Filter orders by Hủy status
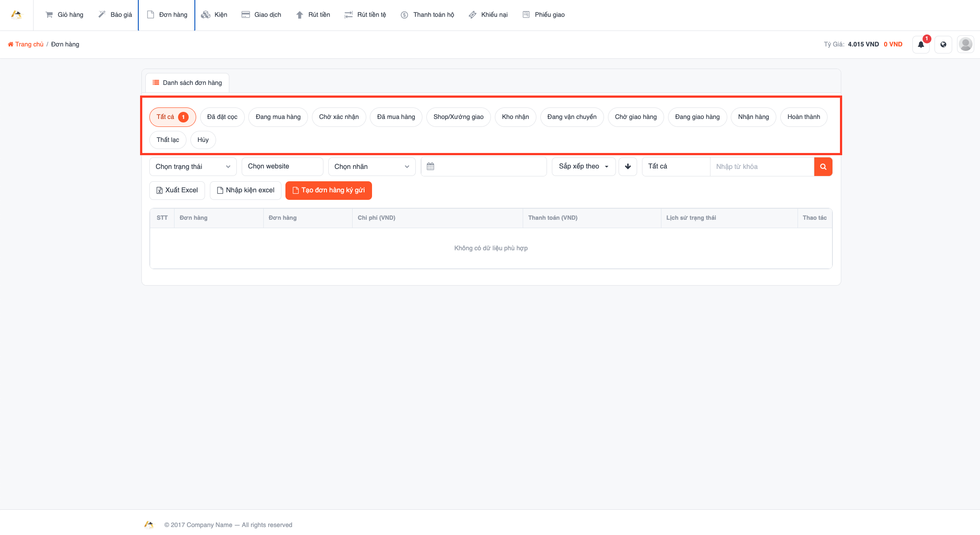 203,140
